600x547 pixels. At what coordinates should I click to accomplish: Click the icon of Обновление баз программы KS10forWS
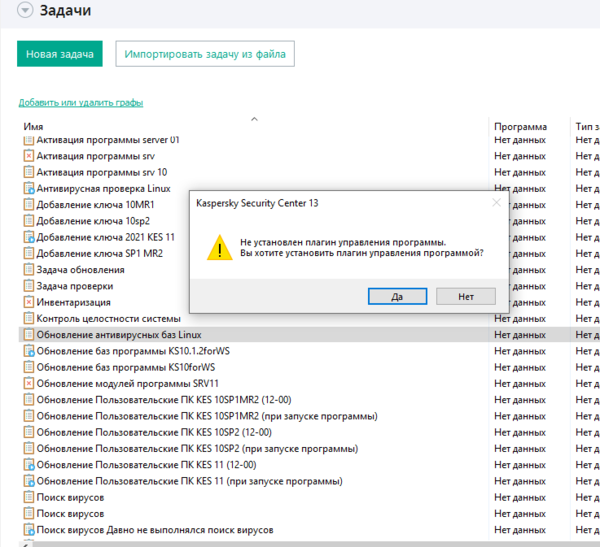28,367
